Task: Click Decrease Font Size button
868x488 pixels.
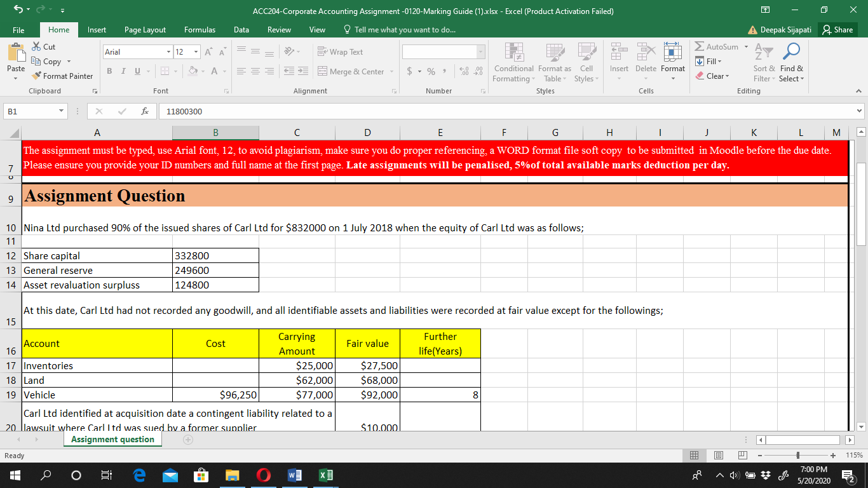Action: 222,52
